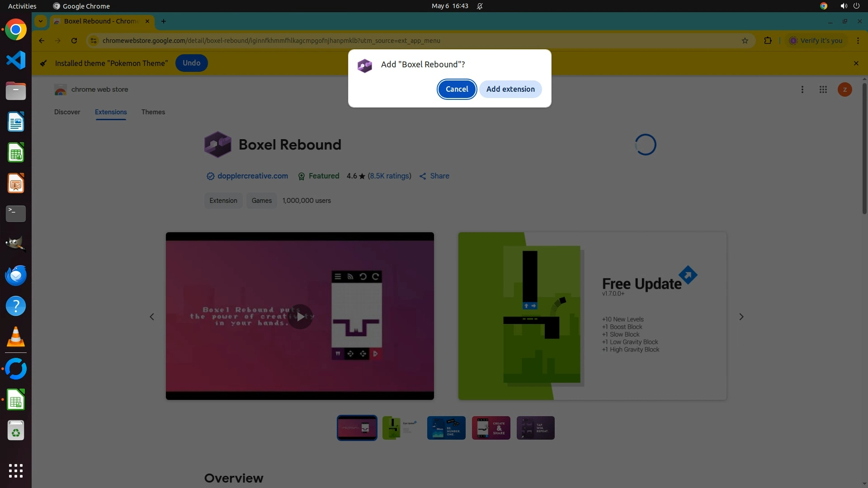
Task: Launch VLC media player from dock
Action: tap(16, 337)
